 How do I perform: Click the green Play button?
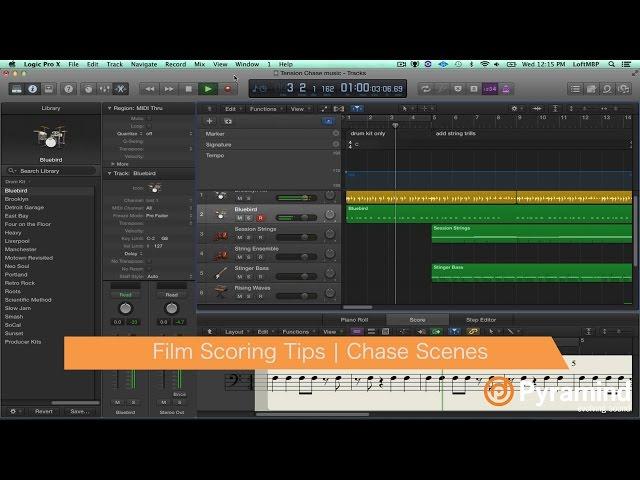pyautogui.click(x=208, y=89)
